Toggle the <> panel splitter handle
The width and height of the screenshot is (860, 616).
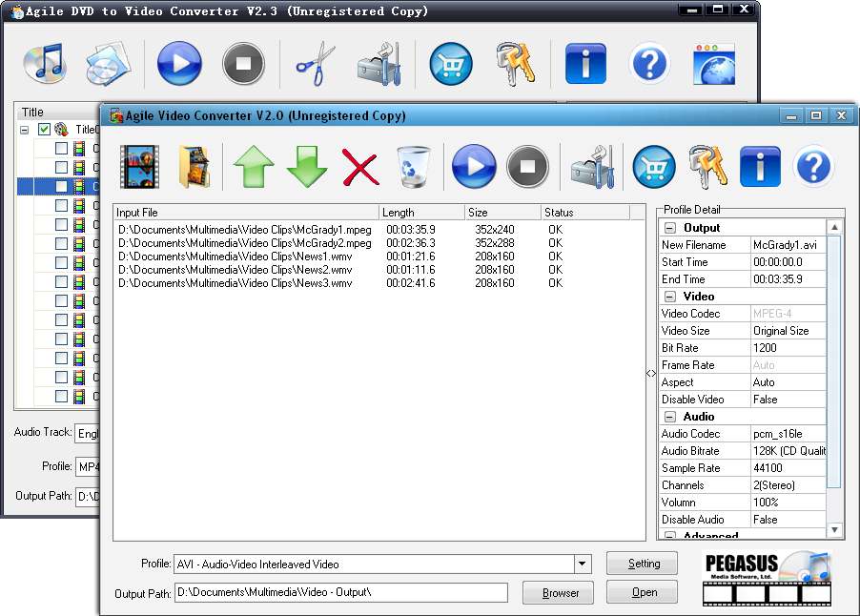pos(651,374)
